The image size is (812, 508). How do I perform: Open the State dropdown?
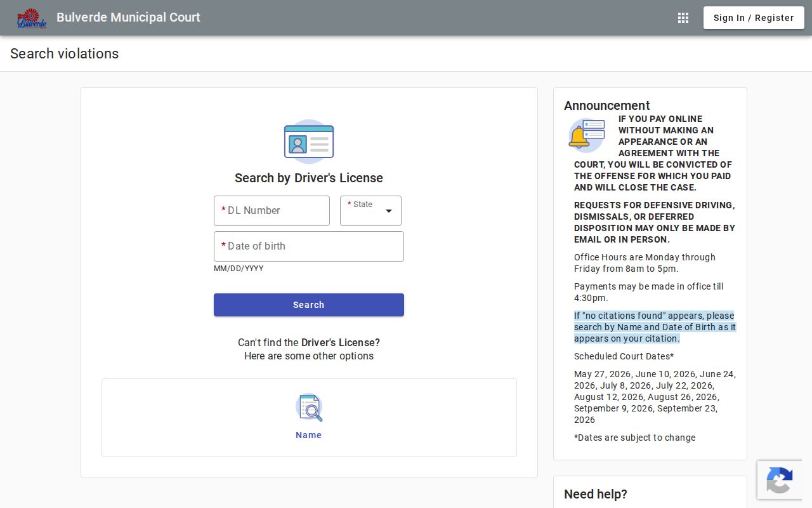370,211
